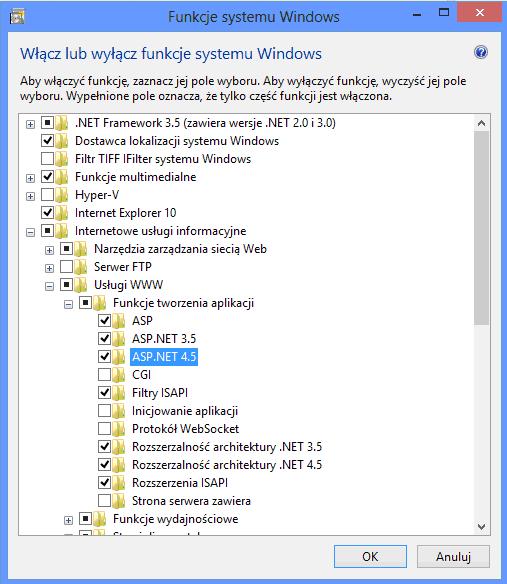Check Inicjowanie aplikacji checkbox
Viewport: 507px width, 584px height.
point(104,410)
